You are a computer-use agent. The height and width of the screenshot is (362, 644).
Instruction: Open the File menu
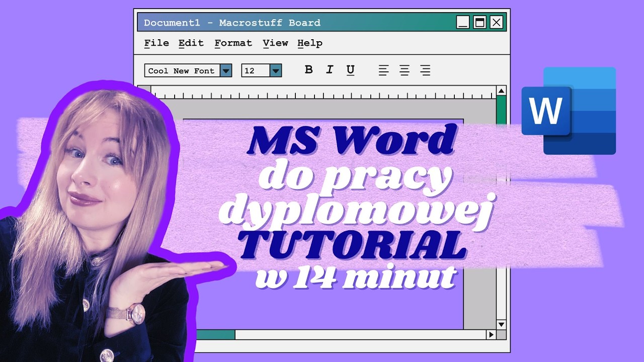pos(156,43)
